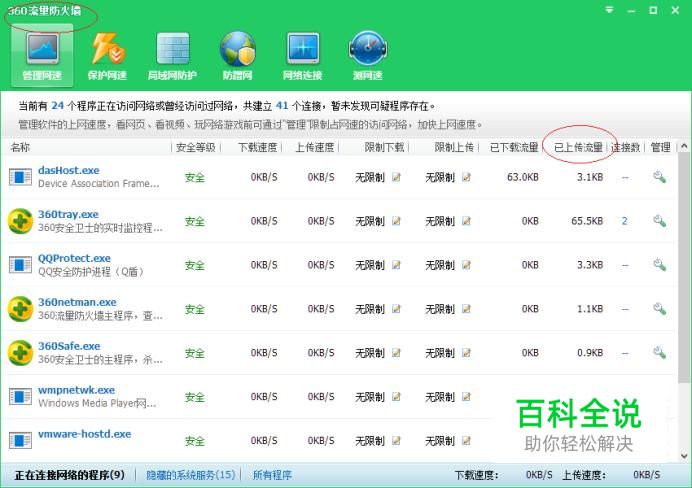
Task: Click 安全 rating of QQProtect.exe row
Action: [195, 265]
